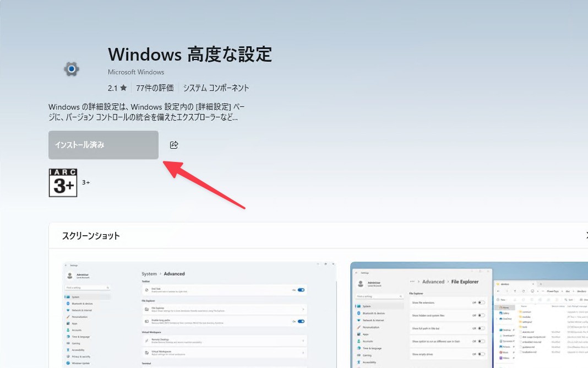Open the Microsoft Windows publisher link
Viewport: 588px width, 368px height.
136,72
